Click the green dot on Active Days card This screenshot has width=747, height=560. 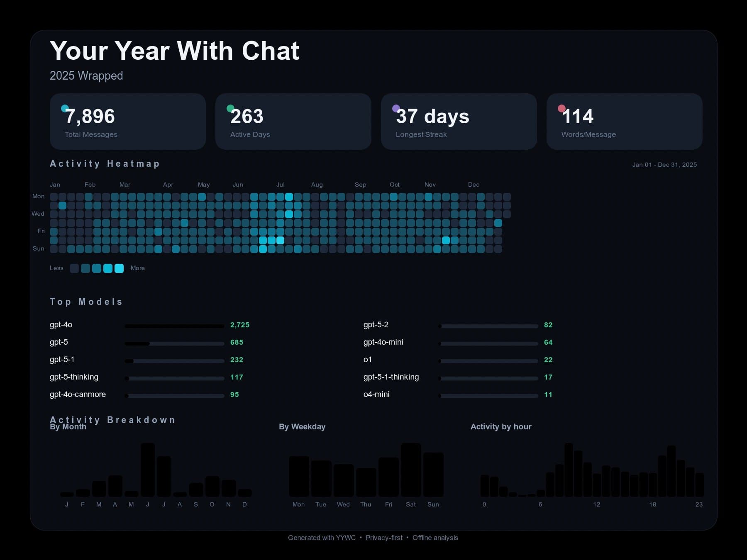(230, 109)
